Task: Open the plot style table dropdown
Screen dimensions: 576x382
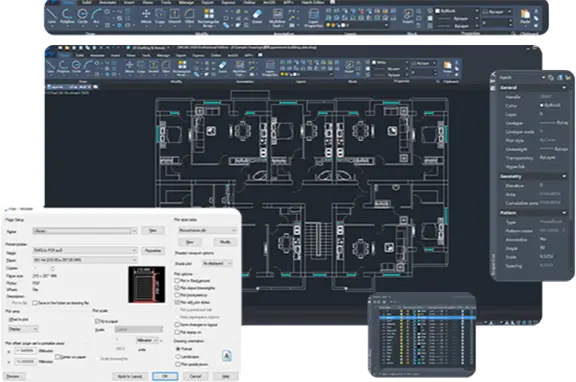Action: coord(207,230)
